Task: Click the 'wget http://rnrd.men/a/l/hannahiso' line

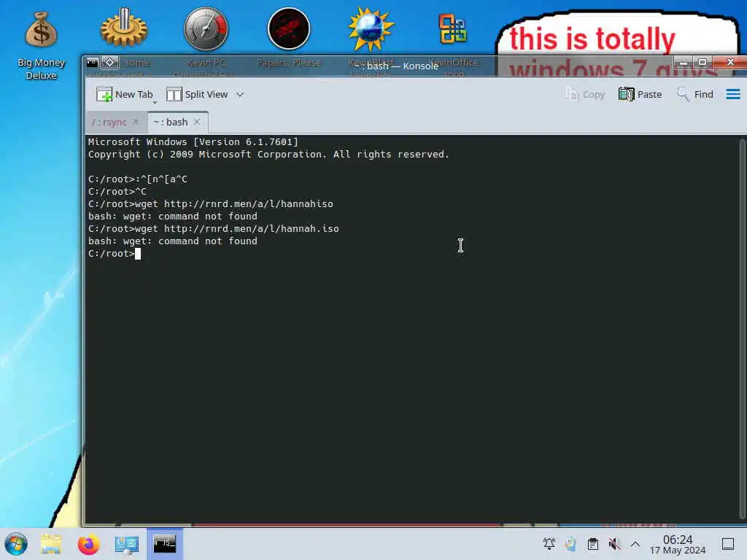Action: tap(211, 204)
